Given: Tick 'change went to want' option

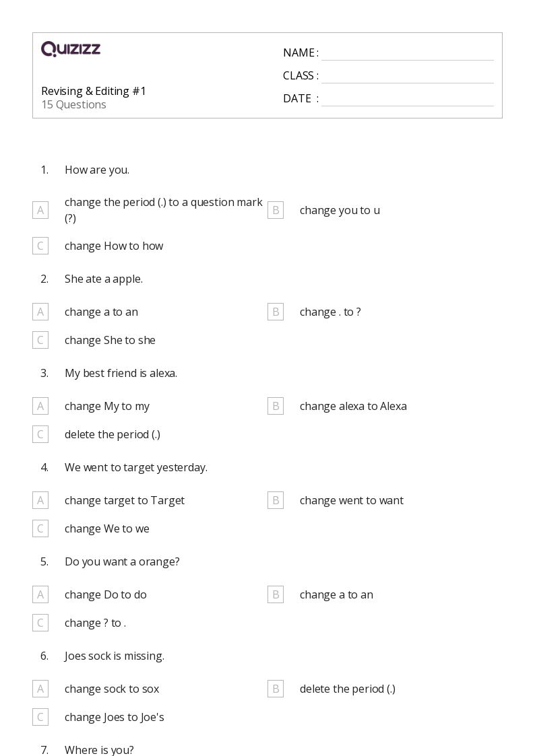Looking at the screenshot, I should 276,500.
